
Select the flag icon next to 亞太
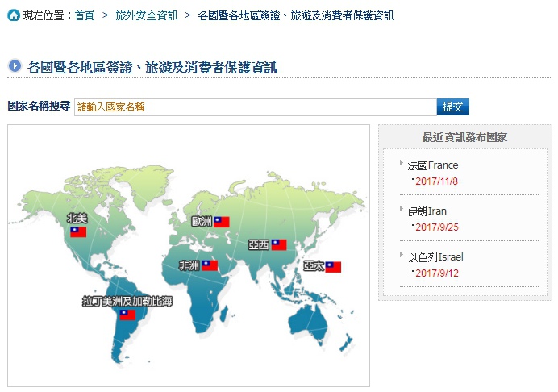coord(333,267)
